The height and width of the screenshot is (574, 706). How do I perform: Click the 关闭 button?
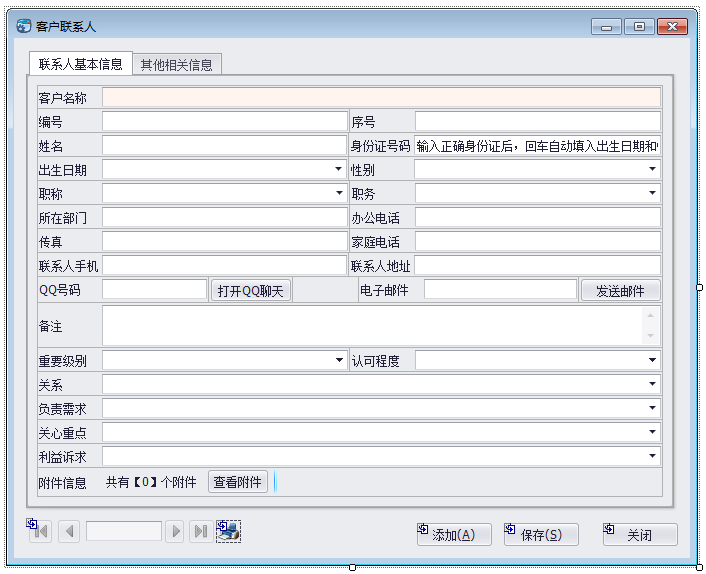(640, 535)
